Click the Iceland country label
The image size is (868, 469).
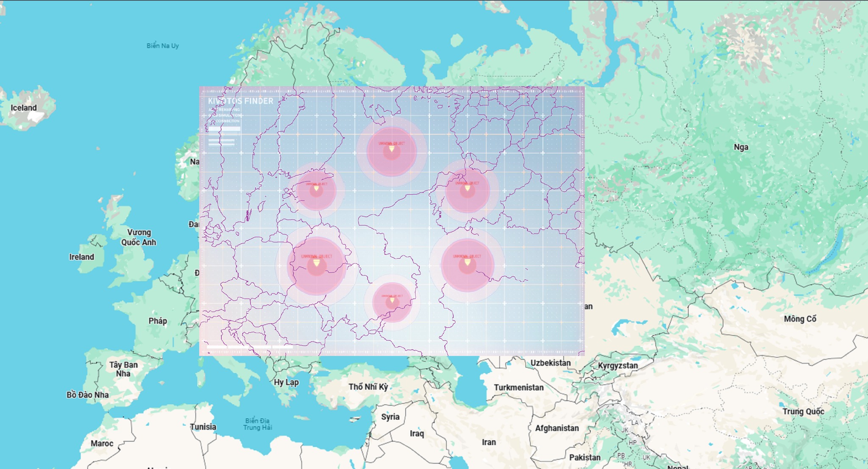[24, 108]
